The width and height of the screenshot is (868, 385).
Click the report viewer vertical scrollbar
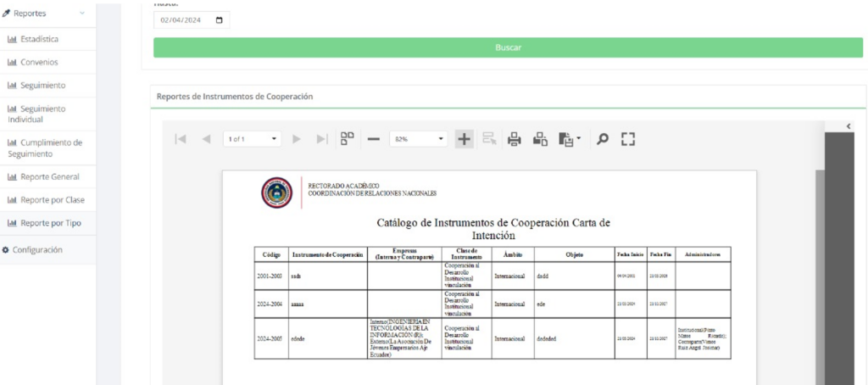click(x=820, y=277)
